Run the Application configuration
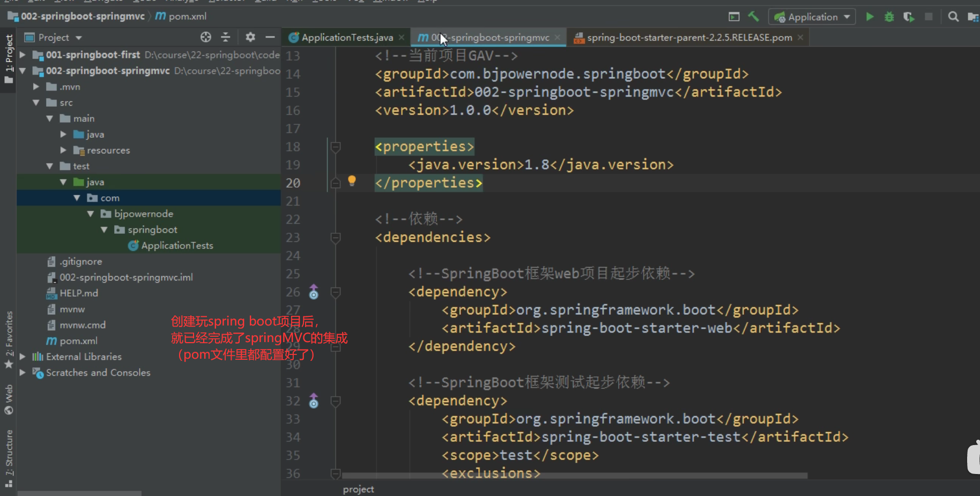Screen dimensions: 980x496 pyautogui.click(x=870, y=17)
